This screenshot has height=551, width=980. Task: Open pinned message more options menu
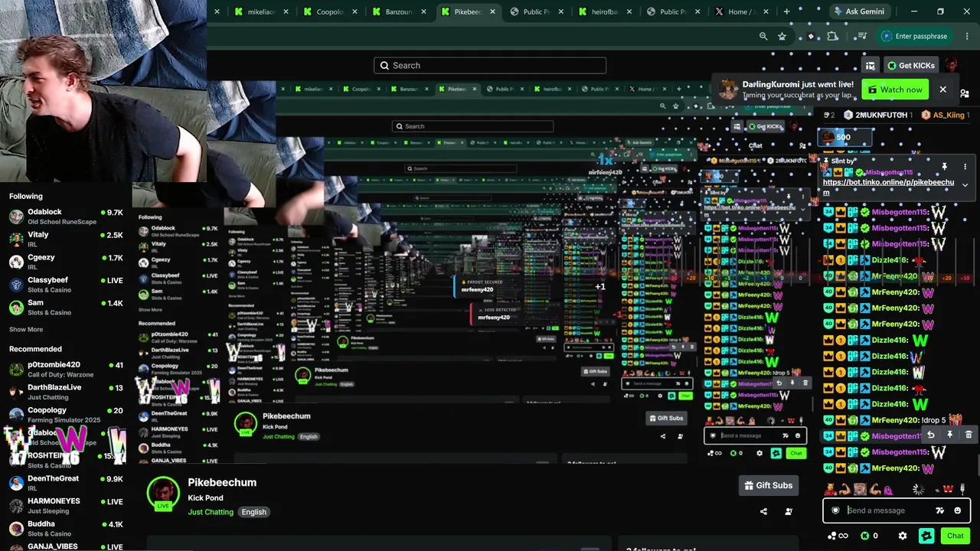pyautogui.click(x=965, y=166)
